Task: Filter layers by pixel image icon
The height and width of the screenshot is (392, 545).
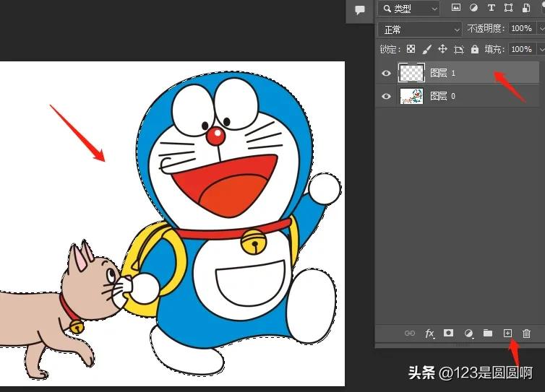Action: tap(456, 8)
